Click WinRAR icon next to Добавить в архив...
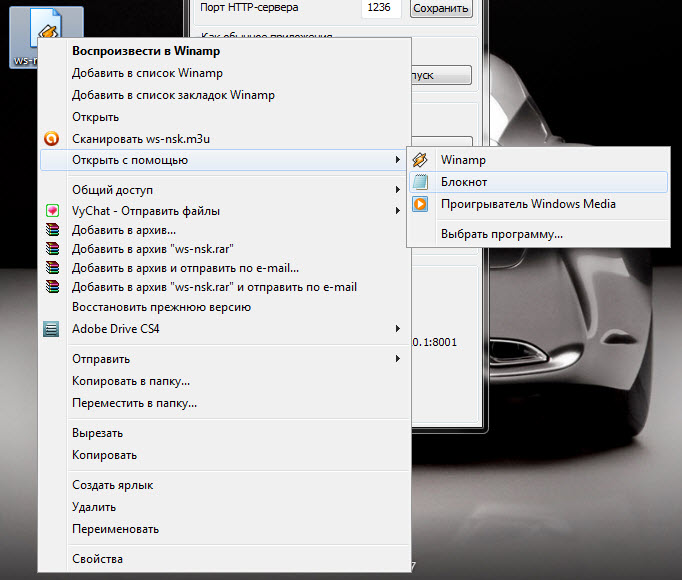This screenshot has width=682, height=580. pos(52,230)
